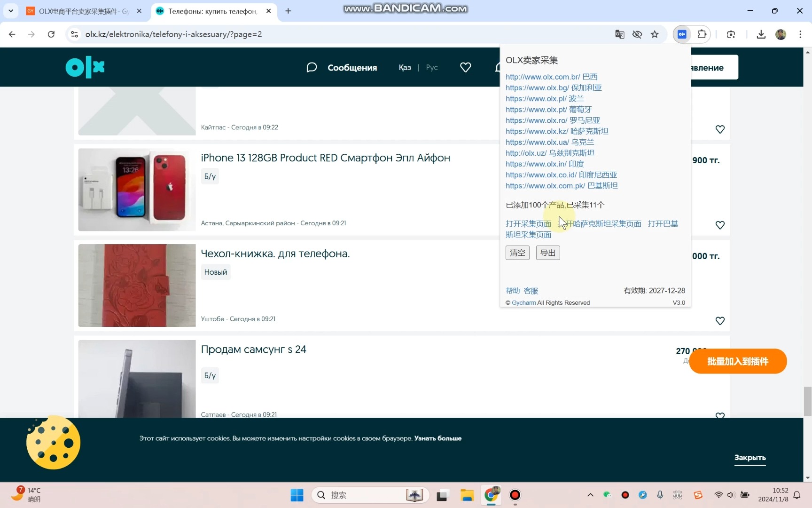
Task: Open the Chrome extensions puzzle menu
Action: click(702, 34)
